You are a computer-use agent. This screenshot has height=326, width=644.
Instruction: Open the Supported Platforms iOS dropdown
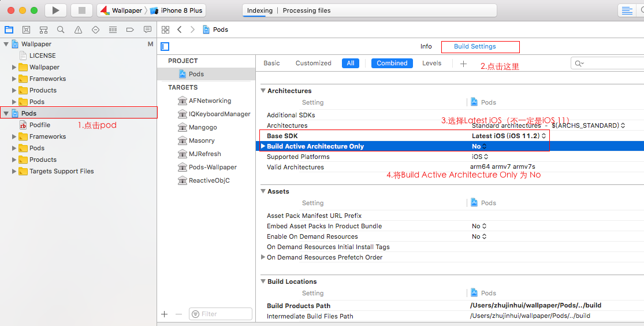(480, 157)
